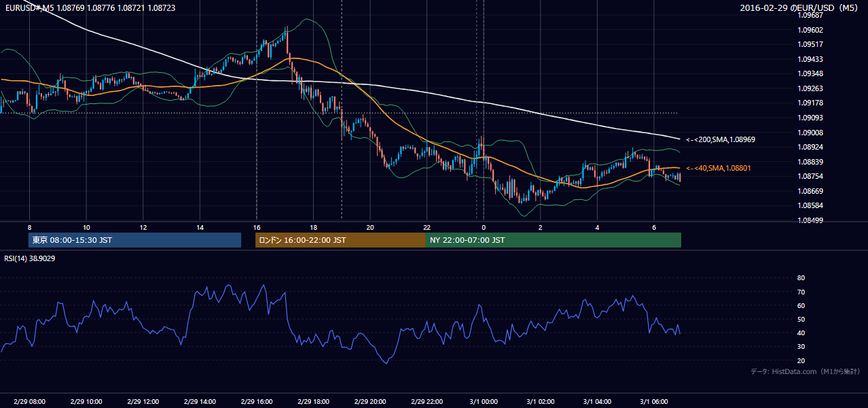Click the bottom date label 3/1 02:00
Viewport: 868px width, 408px height.
(540, 402)
